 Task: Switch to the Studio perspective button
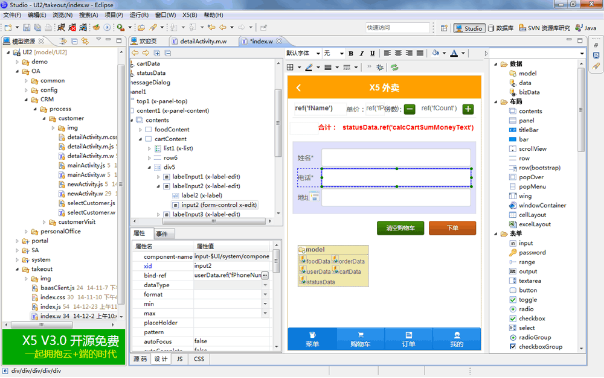click(x=468, y=28)
